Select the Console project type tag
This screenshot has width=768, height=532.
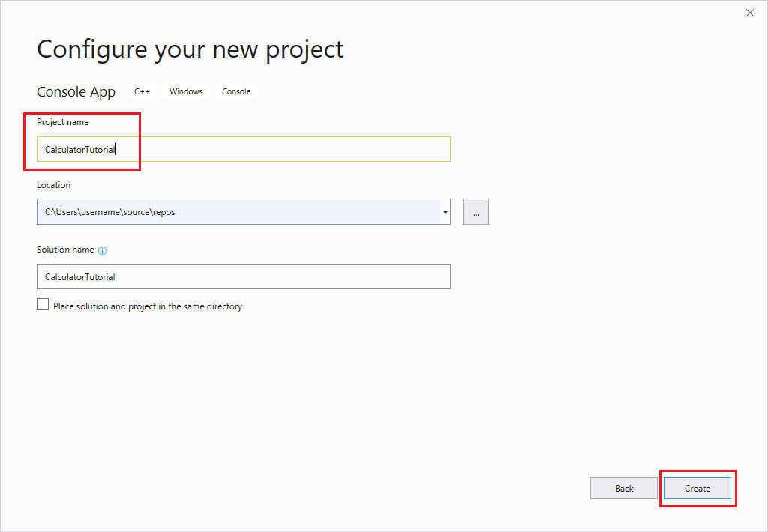pos(235,91)
